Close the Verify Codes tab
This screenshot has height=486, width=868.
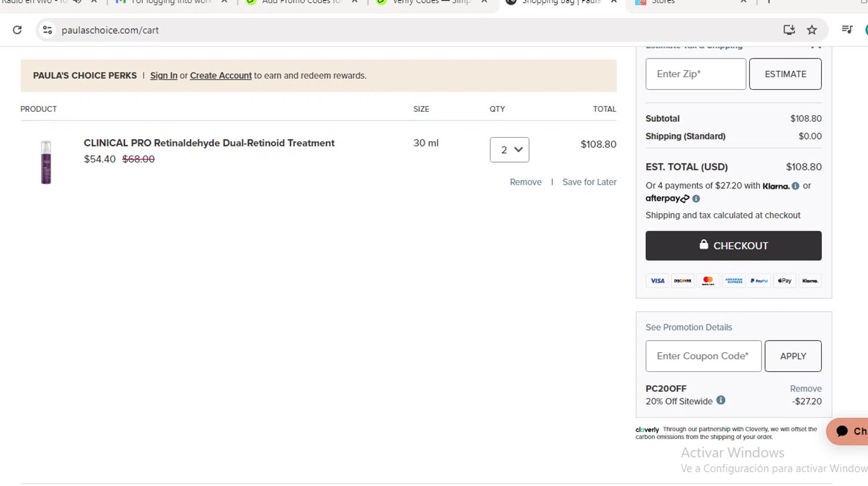point(484,2)
